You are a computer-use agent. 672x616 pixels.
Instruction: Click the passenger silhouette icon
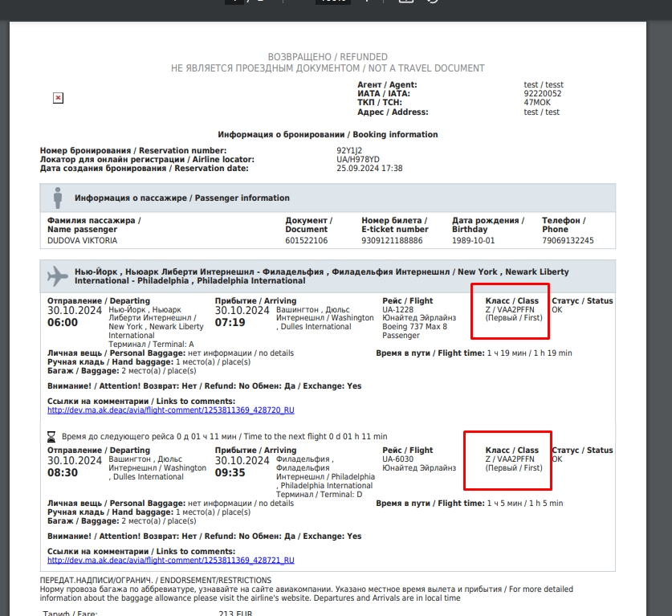click(x=58, y=198)
